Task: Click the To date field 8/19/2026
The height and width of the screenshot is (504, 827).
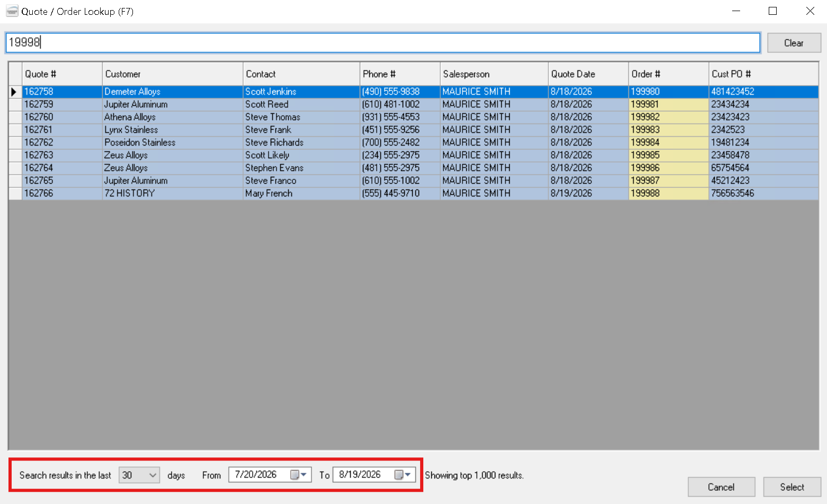Action: [x=374, y=475]
